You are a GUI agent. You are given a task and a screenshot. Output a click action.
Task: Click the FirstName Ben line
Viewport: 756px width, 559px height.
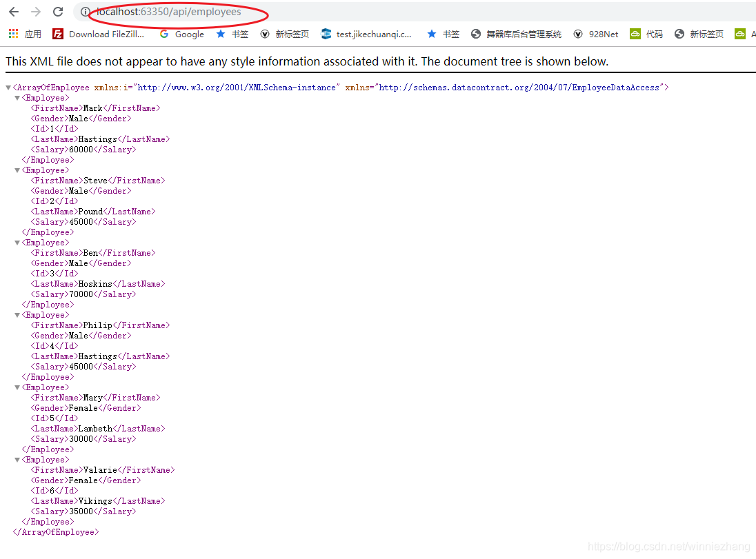point(93,253)
